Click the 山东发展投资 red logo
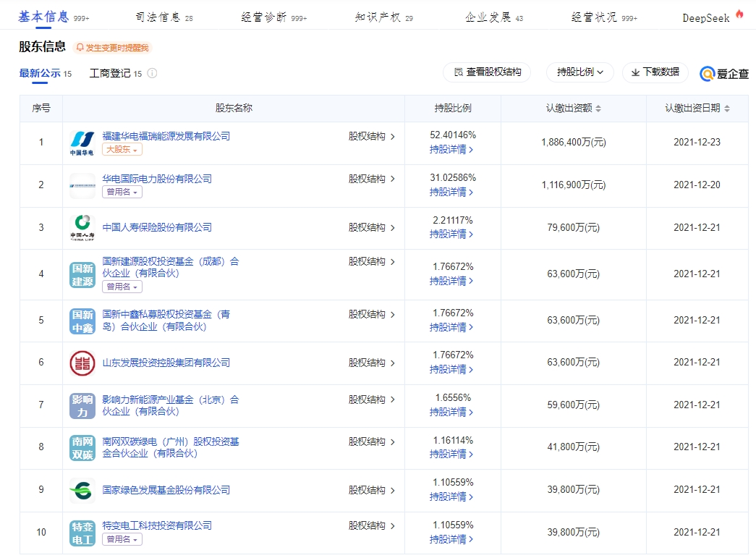 tap(82, 363)
